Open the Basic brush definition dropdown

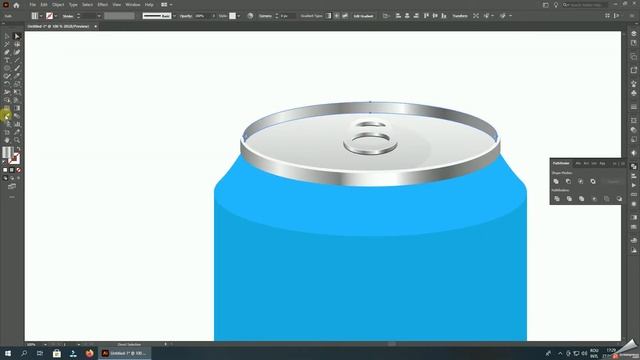point(175,16)
